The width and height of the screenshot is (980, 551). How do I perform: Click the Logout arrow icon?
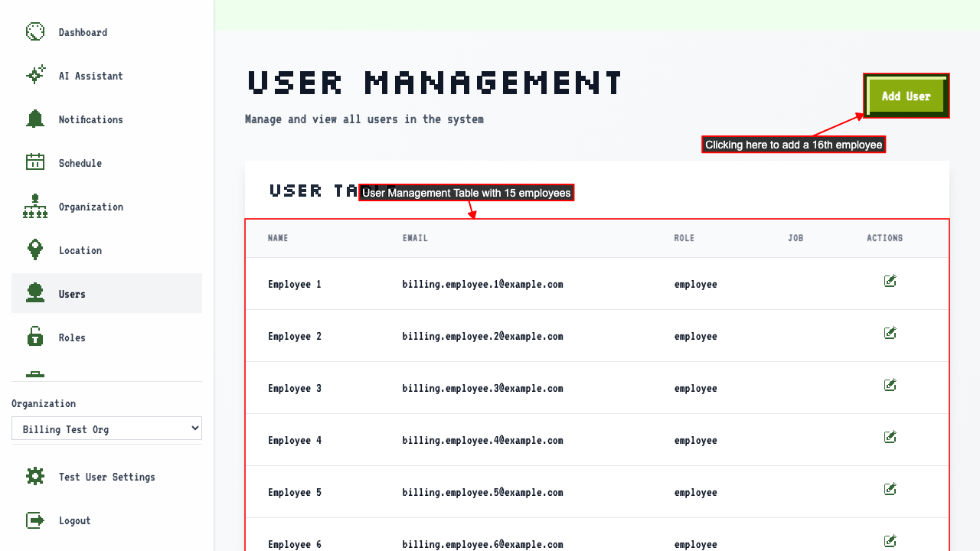pyautogui.click(x=35, y=520)
